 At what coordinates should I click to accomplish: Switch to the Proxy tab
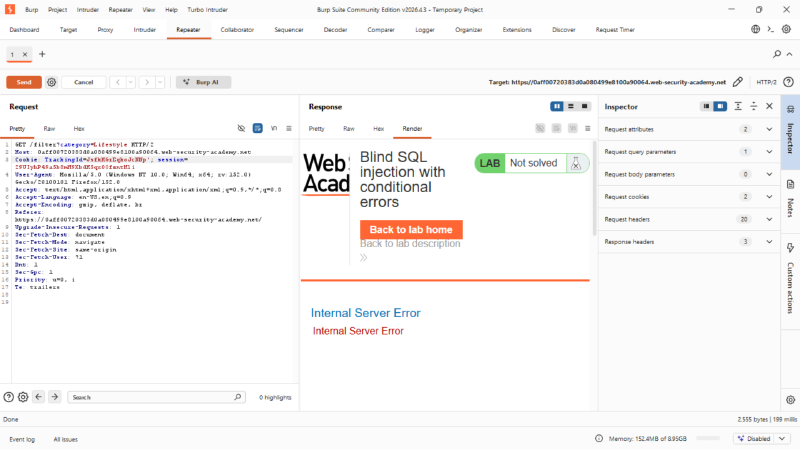(105, 30)
